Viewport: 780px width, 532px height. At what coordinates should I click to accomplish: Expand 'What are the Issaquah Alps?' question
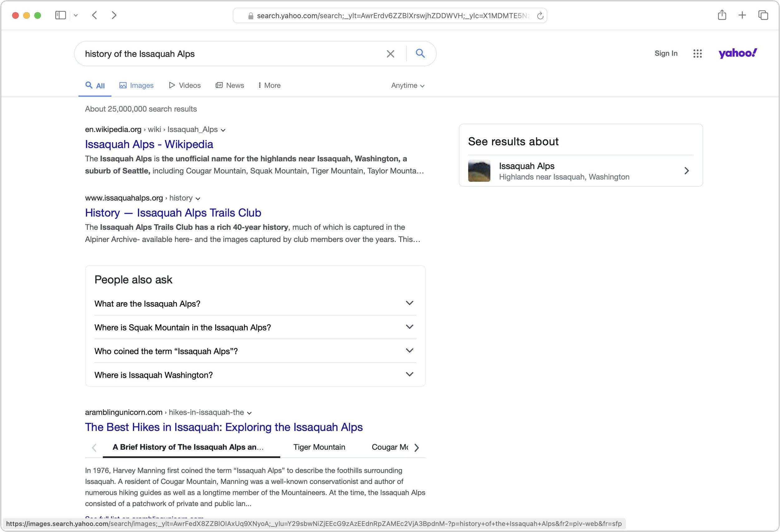(409, 303)
